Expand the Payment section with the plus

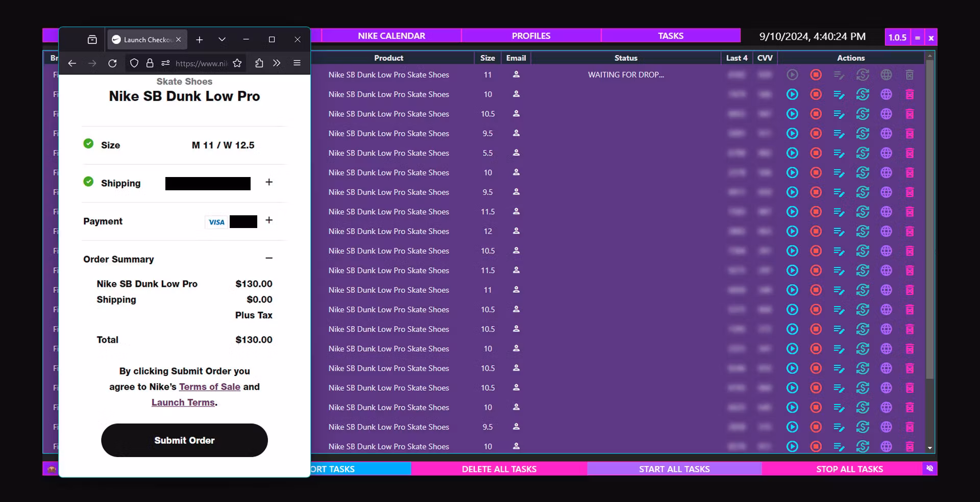coord(269,220)
